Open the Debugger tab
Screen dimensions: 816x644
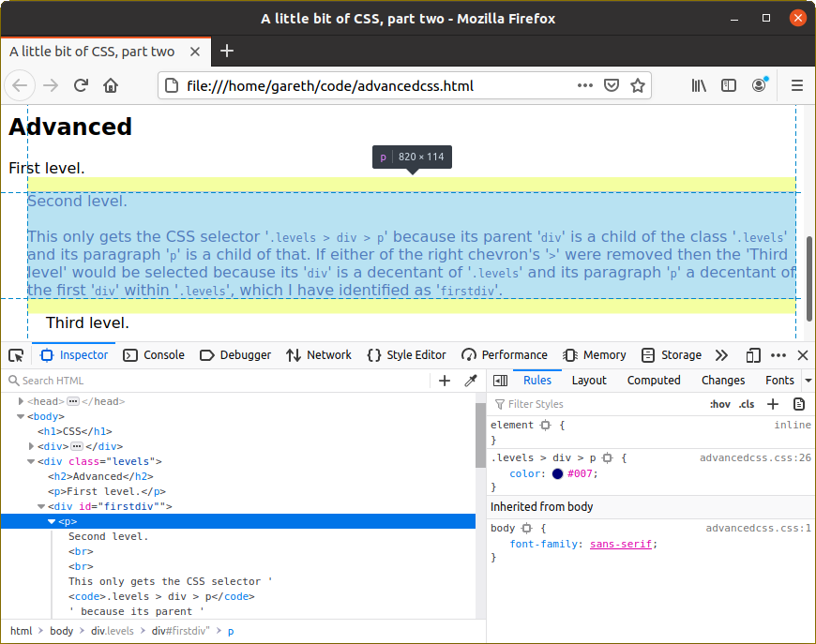point(235,355)
